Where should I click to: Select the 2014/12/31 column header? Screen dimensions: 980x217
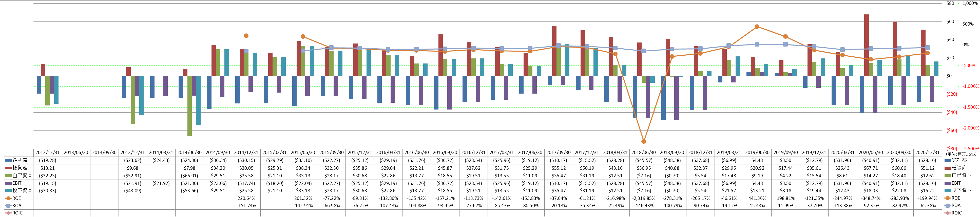pyautogui.click(x=246, y=153)
